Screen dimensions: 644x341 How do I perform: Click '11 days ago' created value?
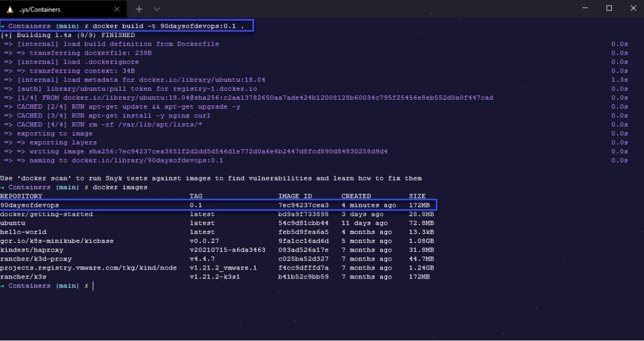(x=365, y=223)
